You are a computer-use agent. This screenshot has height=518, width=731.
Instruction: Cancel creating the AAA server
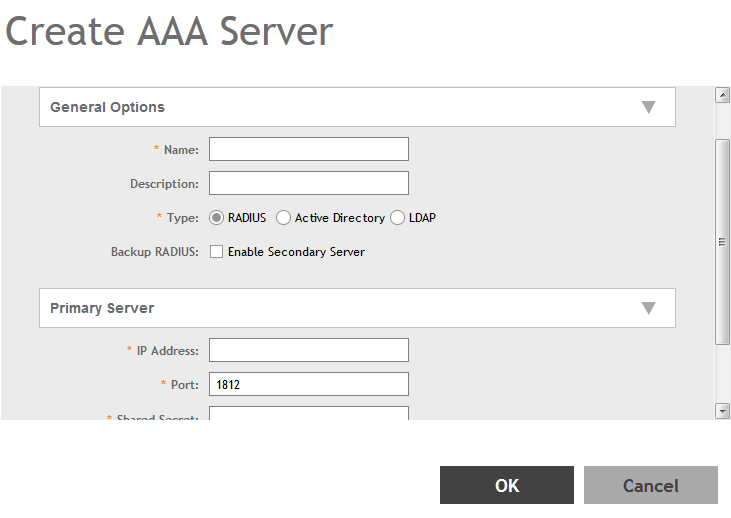point(651,485)
